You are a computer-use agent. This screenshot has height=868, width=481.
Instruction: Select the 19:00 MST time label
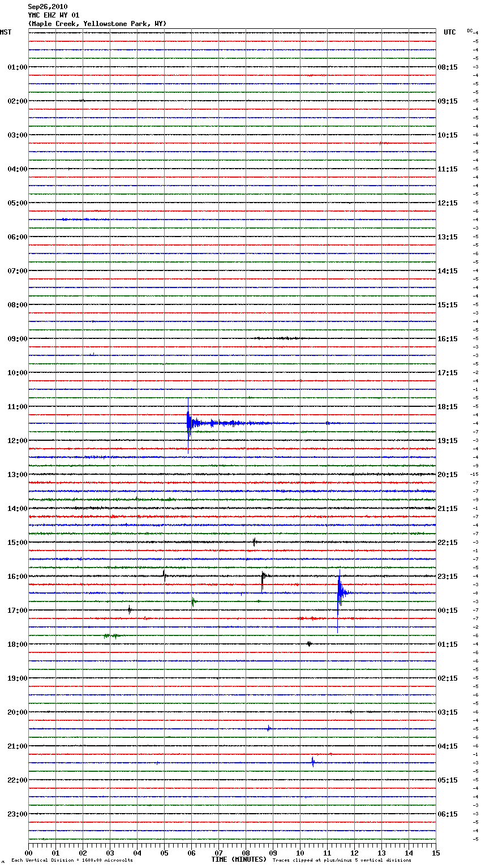tap(17, 678)
